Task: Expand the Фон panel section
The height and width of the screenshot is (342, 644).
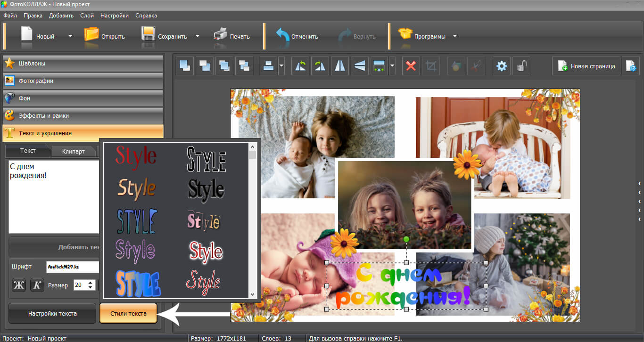Action: pos(83,98)
